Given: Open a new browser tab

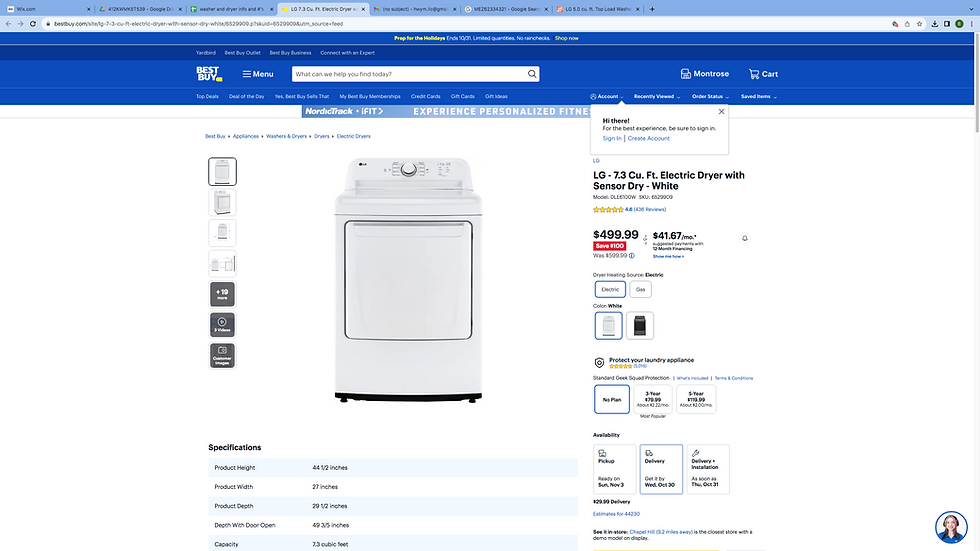Looking at the screenshot, I should [652, 9].
